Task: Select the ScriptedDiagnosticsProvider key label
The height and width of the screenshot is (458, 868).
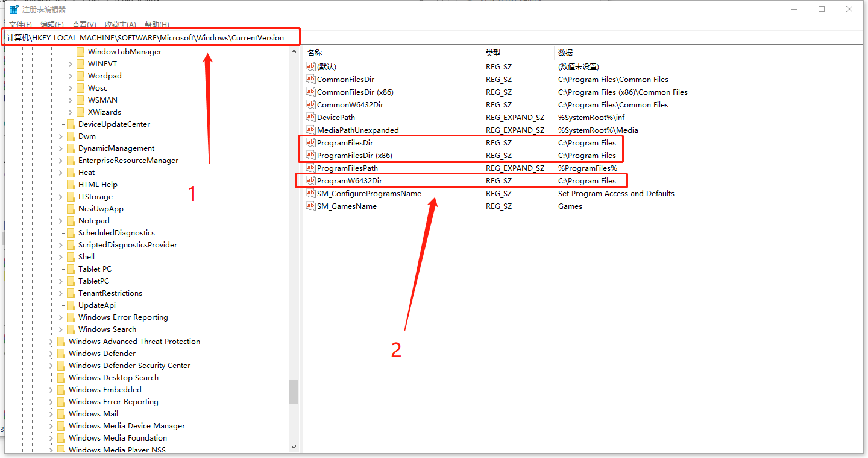Action: click(x=128, y=245)
